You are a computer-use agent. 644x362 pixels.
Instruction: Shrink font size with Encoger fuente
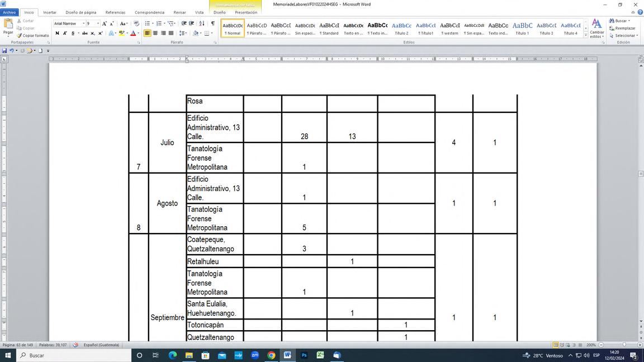click(x=112, y=24)
